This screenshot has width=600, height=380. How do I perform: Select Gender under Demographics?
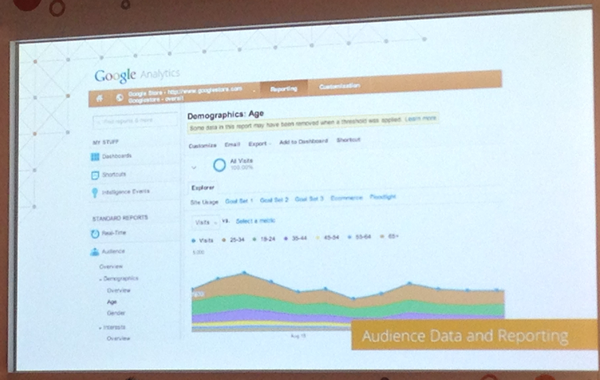116,313
